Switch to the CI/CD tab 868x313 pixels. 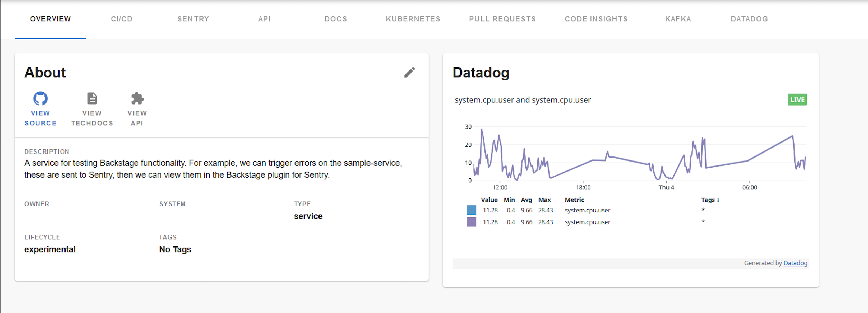point(122,19)
